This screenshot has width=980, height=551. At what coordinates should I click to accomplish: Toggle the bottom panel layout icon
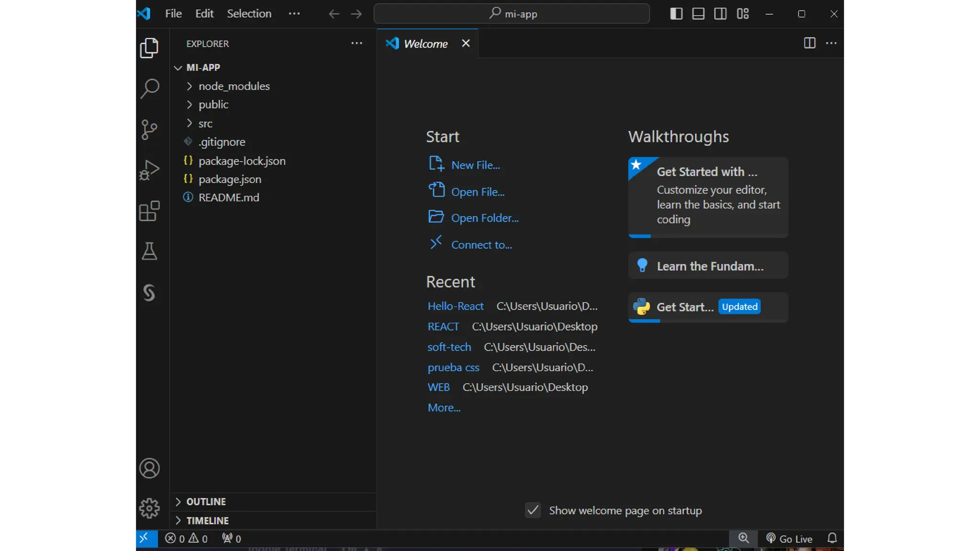coord(698,14)
